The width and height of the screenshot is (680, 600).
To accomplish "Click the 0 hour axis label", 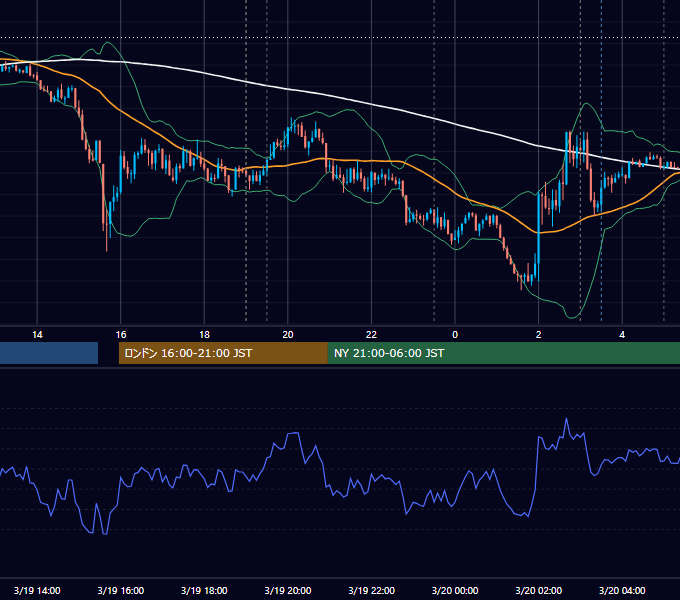I will (x=455, y=334).
